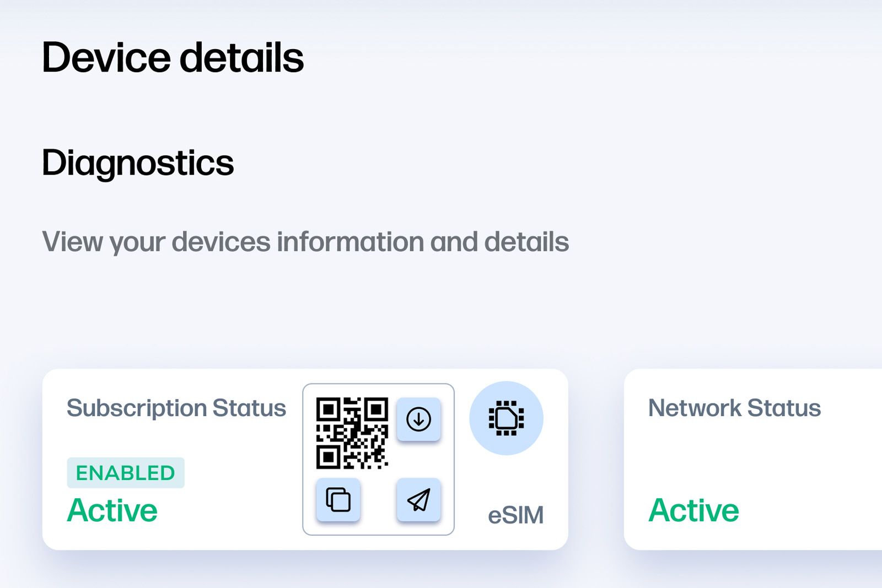Click the copy icon below the QR code

pyautogui.click(x=338, y=500)
